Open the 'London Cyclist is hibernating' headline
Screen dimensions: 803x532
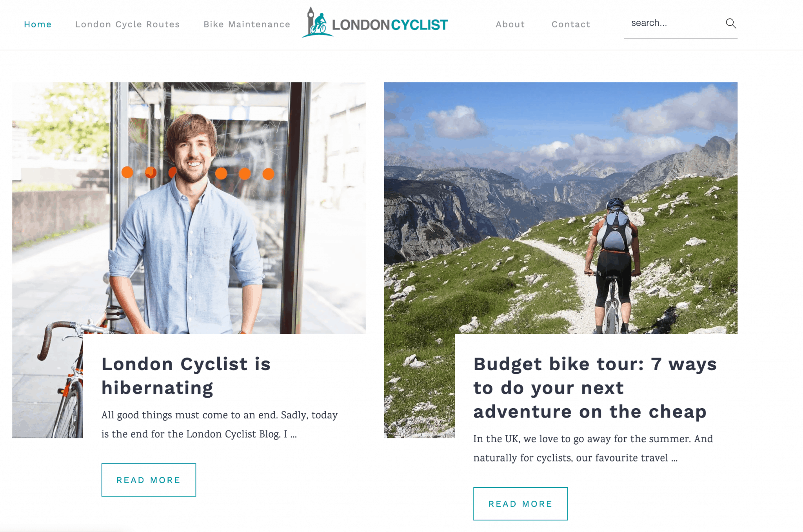point(186,376)
